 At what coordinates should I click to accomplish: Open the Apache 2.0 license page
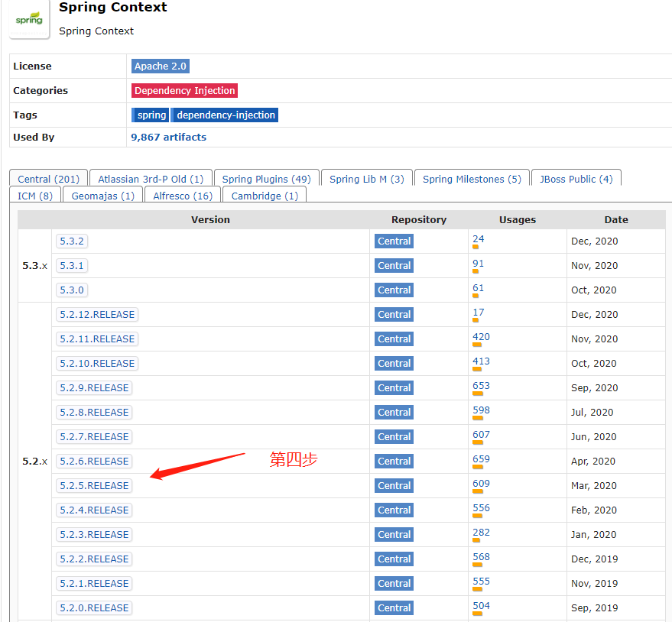[x=160, y=66]
